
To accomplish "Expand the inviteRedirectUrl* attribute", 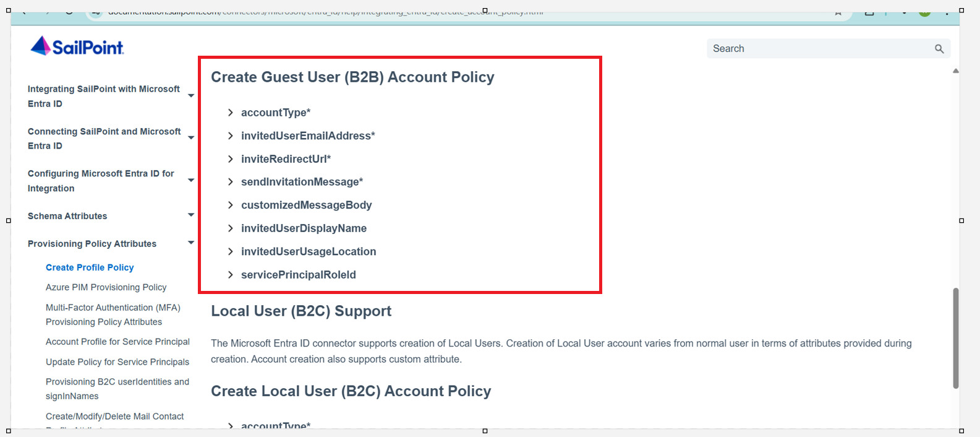I will point(279,159).
